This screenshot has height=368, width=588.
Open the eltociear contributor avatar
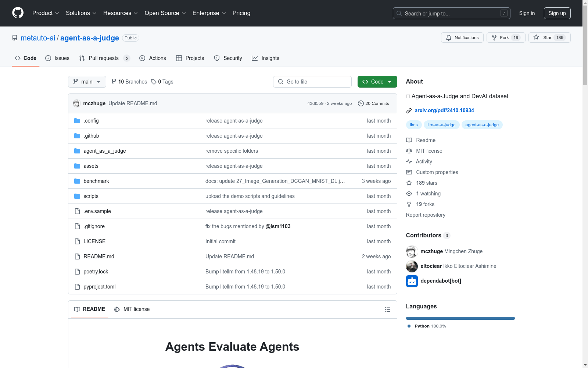point(412,266)
